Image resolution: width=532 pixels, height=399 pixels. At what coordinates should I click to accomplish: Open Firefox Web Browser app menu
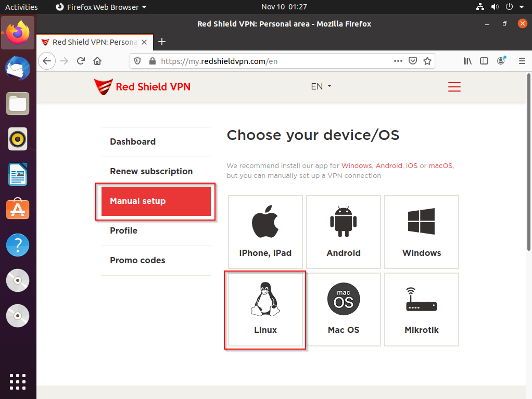[101, 7]
